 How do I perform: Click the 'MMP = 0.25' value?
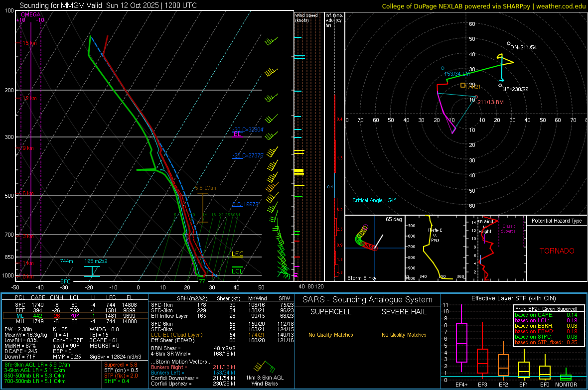click(x=67, y=357)
